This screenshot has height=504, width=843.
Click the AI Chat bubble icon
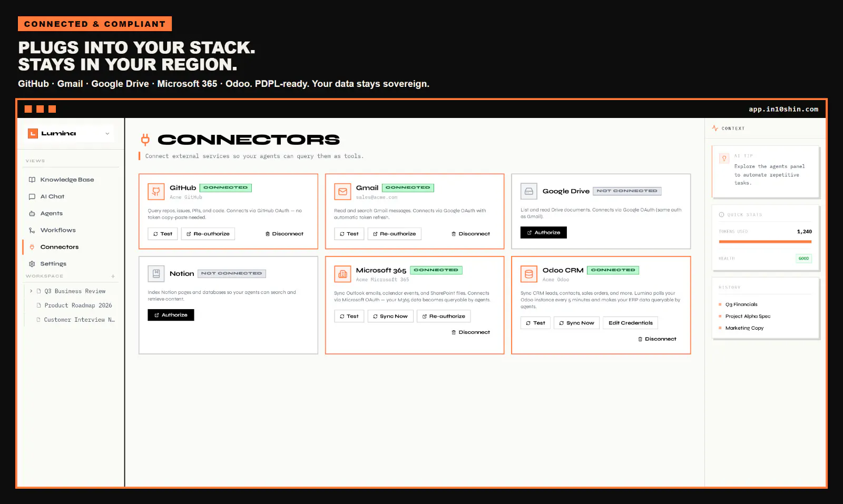tap(32, 196)
